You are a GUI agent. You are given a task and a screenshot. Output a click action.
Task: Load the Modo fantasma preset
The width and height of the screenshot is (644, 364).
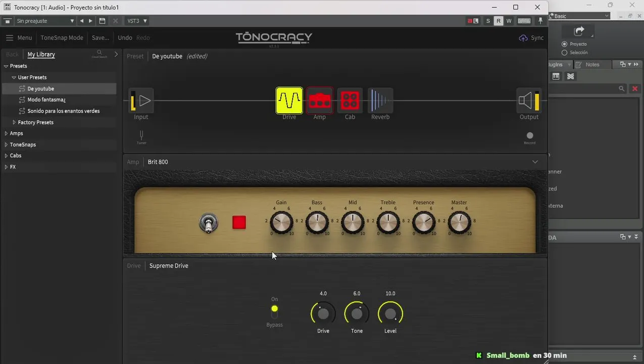point(59,100)
